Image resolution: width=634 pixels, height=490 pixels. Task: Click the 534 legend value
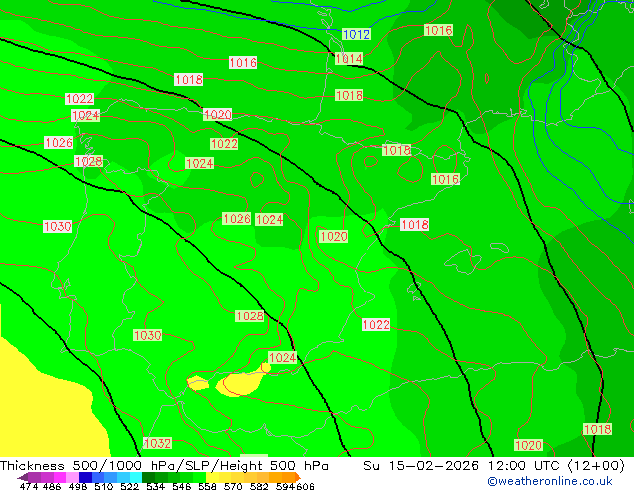pyautogui.click(x=155, y=486)
